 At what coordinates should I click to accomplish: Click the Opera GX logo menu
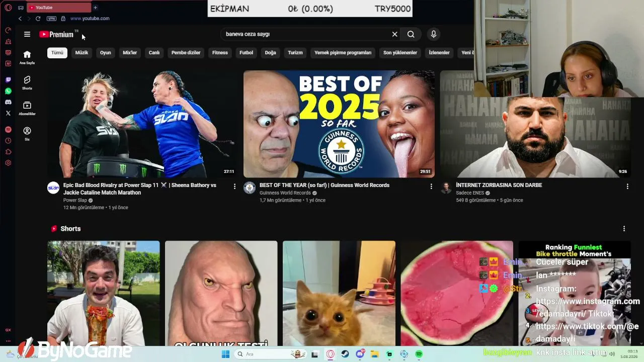(x=8, y=8)
